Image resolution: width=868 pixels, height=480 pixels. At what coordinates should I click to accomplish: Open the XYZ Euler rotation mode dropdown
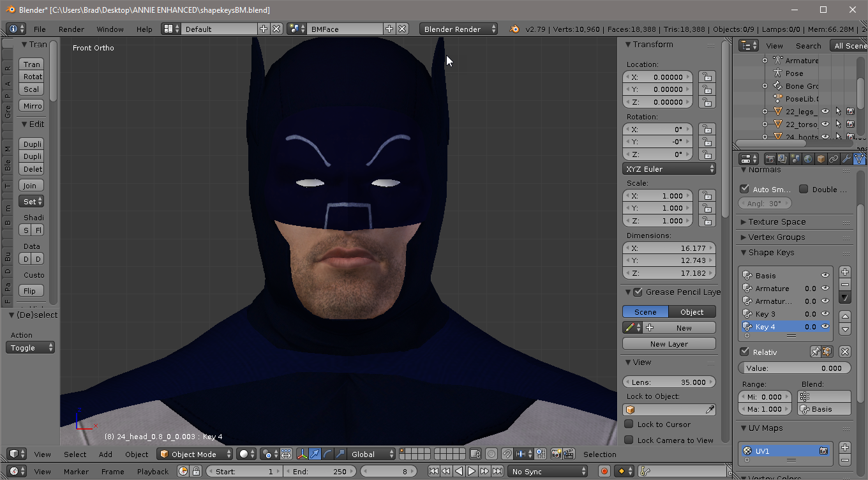click(669, 169)
